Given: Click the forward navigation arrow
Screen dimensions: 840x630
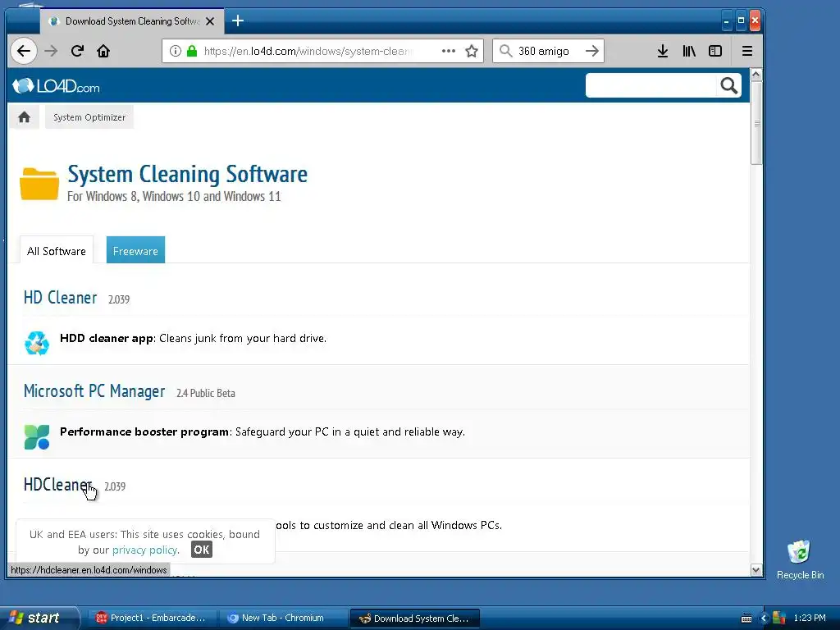Looking at the screenshot, I should coord(51,51).
